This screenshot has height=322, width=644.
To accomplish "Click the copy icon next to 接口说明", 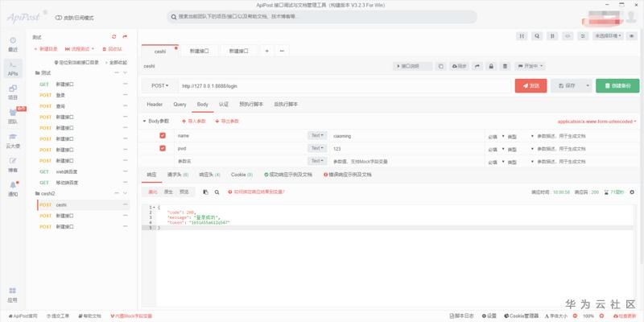I will 440,66.
